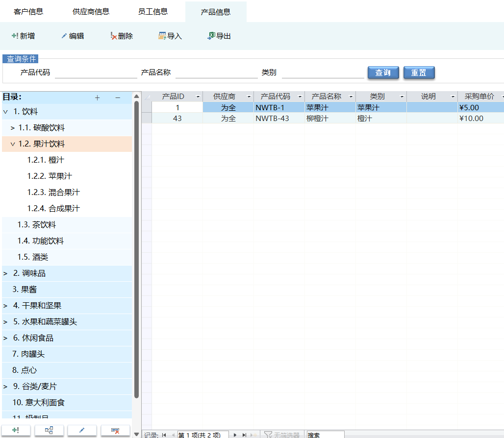Click the 新增 (add) toolbar icon
This screenshot has width=504, height=438.
pos(15,36)
